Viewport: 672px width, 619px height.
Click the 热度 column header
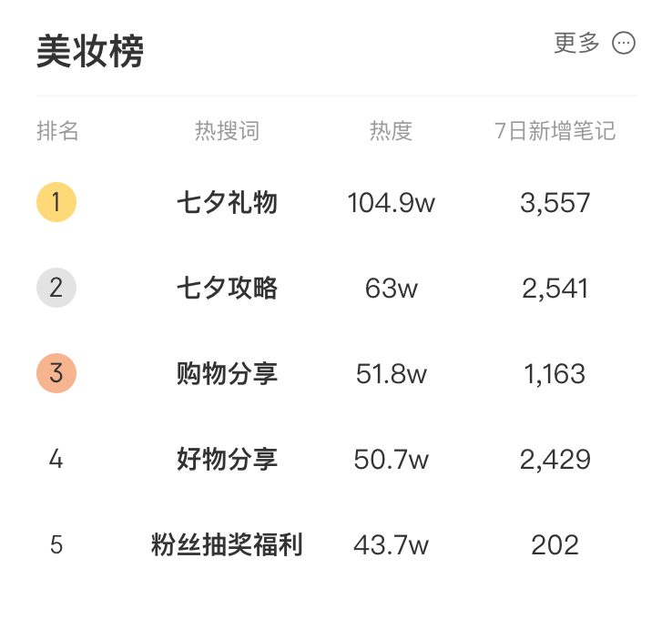(391, 131)
